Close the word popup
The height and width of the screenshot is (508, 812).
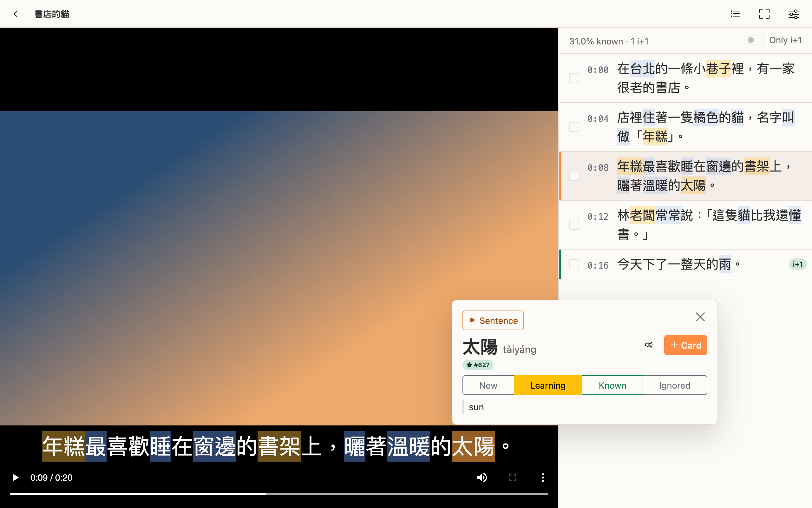coord(700,317)
